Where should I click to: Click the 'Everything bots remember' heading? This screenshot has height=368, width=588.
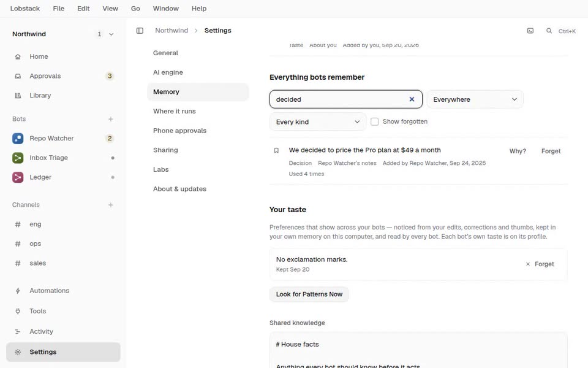click(x=317, y=77)
